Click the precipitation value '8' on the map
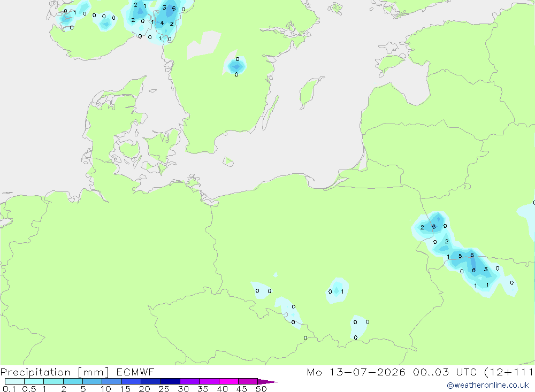This screenshot has width=535, height=392. pyautogui.click(x=473, y=270)
